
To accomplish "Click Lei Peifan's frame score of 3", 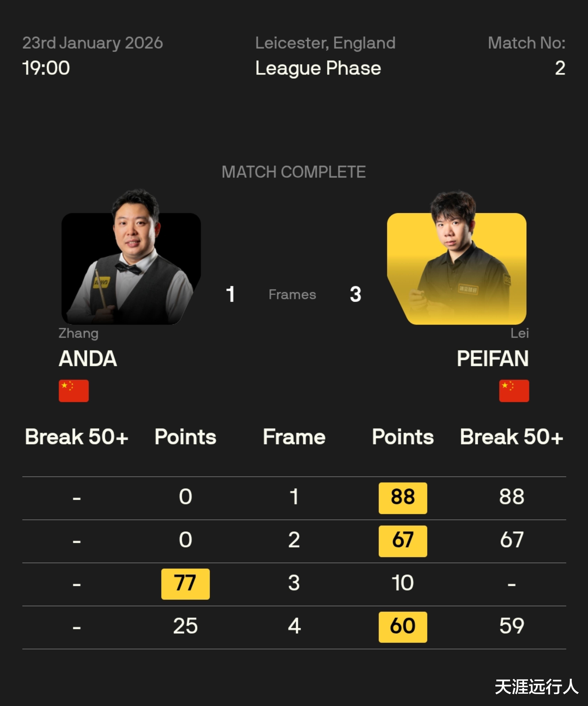I will tap(356, 294).
